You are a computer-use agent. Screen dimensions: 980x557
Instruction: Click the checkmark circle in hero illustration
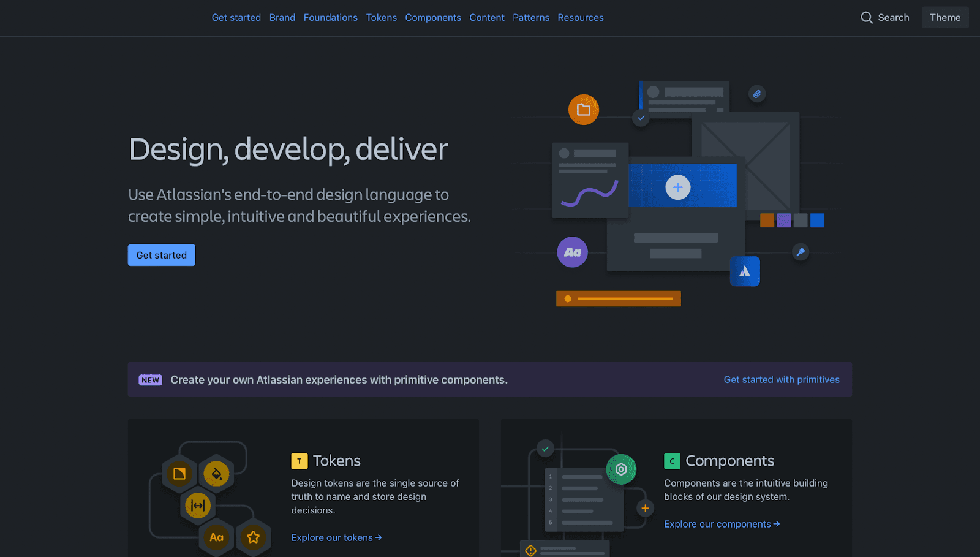(641, 118)
